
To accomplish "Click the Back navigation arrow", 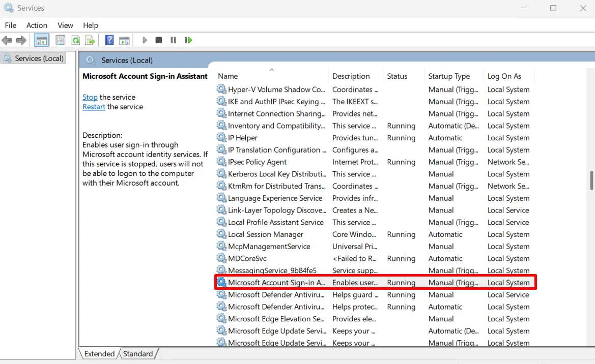I will (7, 40).
